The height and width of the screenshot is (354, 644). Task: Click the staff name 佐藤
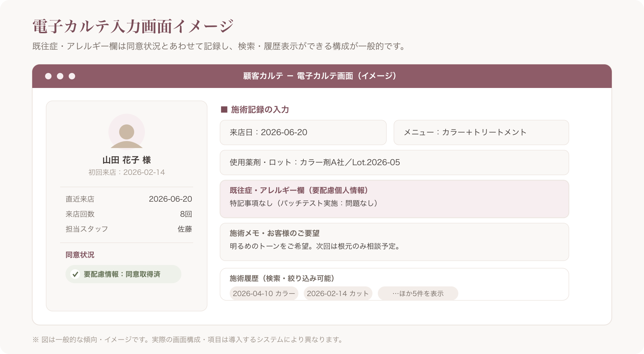pyautogui.click(x=185, y=229)
